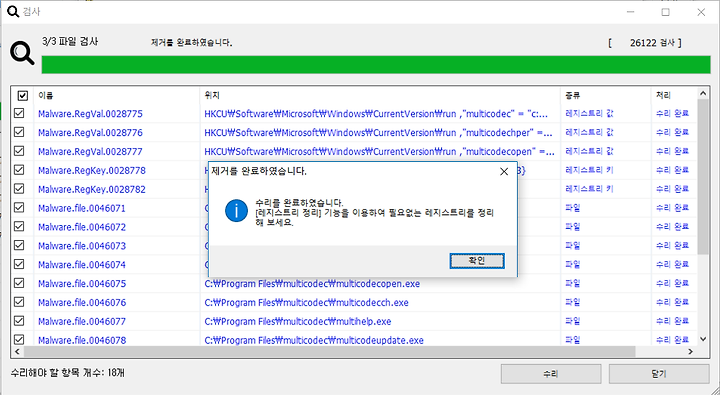Click 레지스트리 값 type in RegVal.0028775 row
Viewport: 720px width, 395px height.
(x=589, y=113)
